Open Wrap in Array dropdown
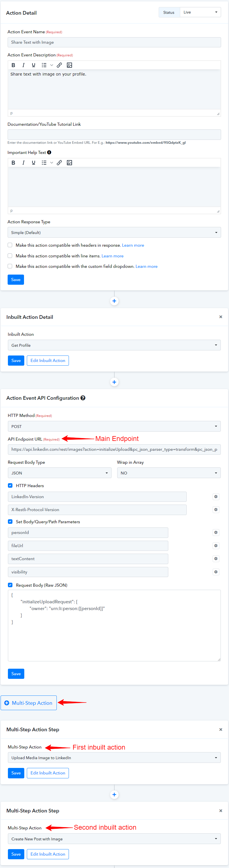Viewport: 229px width, 868px height. (169, 473)
